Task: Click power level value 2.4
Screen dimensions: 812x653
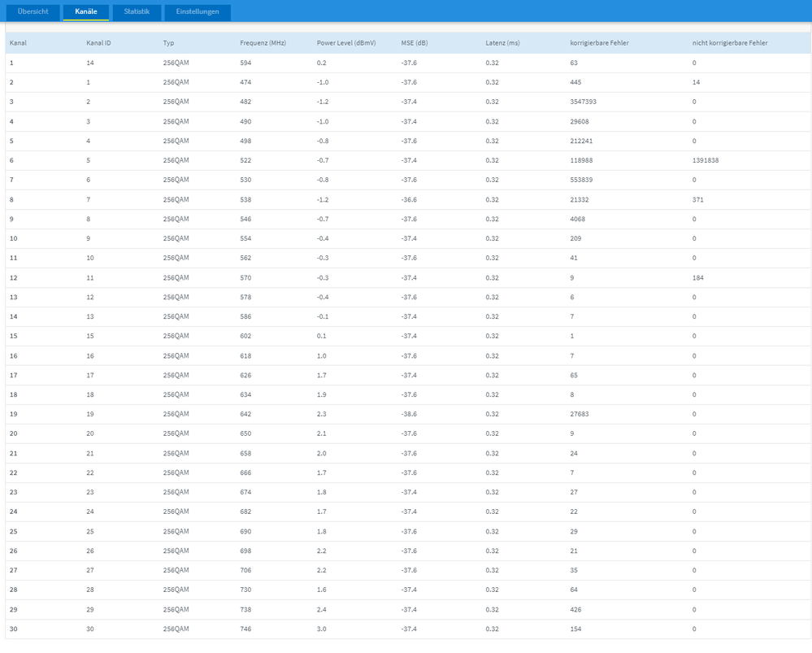Action: 322,609
